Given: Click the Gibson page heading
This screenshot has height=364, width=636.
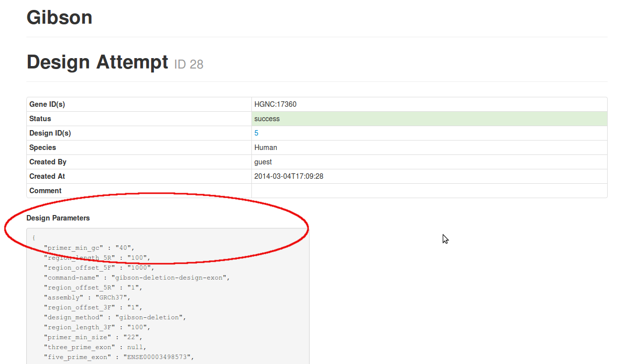Looking at the screenshot, I should [59, 17].
